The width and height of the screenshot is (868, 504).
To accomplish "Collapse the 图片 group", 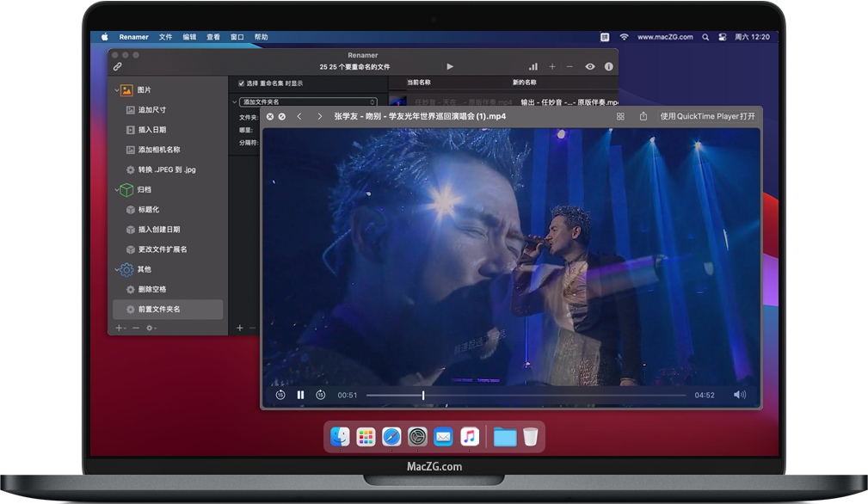I will coord(117,89).
